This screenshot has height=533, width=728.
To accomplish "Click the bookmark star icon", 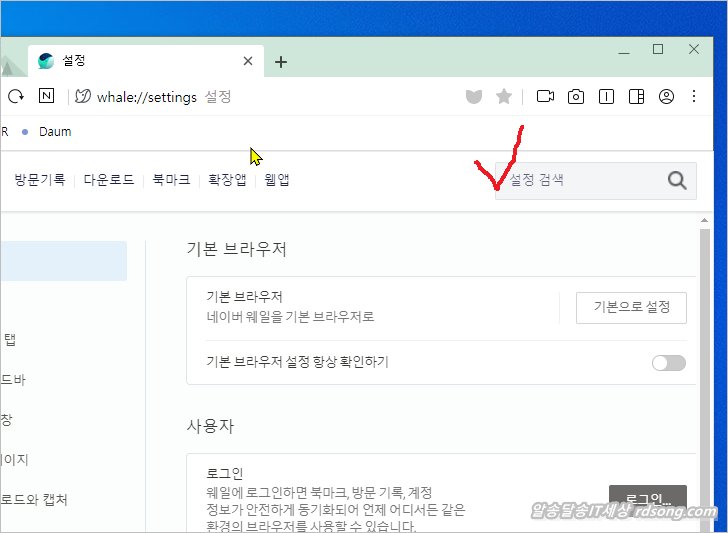I will pos(504,97).
